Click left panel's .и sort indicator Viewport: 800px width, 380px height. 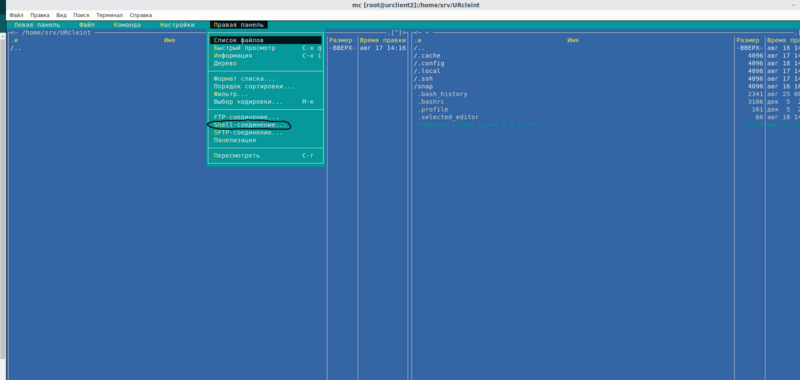tap(14, 40)
